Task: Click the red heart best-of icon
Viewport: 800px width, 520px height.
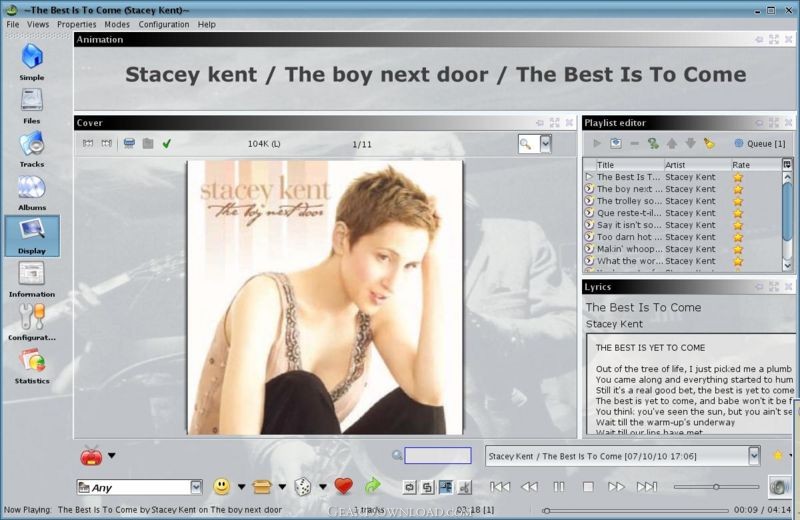Action: tap(343, 486)
